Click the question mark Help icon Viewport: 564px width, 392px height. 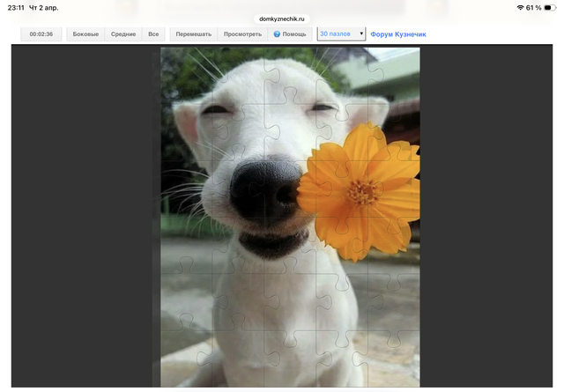pyautogui.click(x=277, y=34)
